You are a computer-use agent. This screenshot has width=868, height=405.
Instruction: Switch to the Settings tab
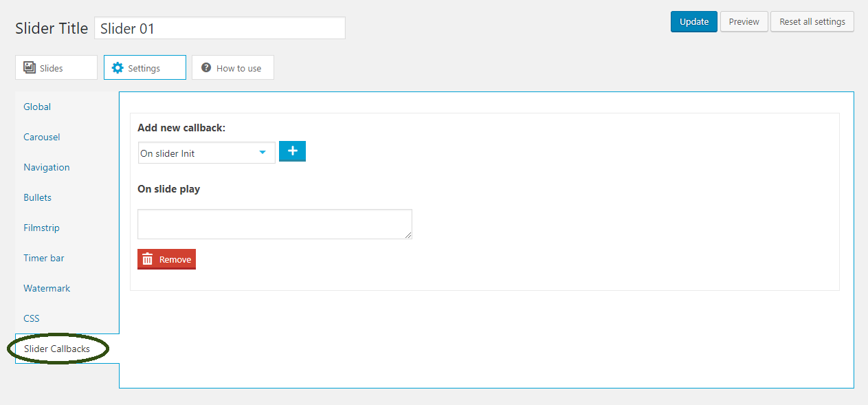145,67
